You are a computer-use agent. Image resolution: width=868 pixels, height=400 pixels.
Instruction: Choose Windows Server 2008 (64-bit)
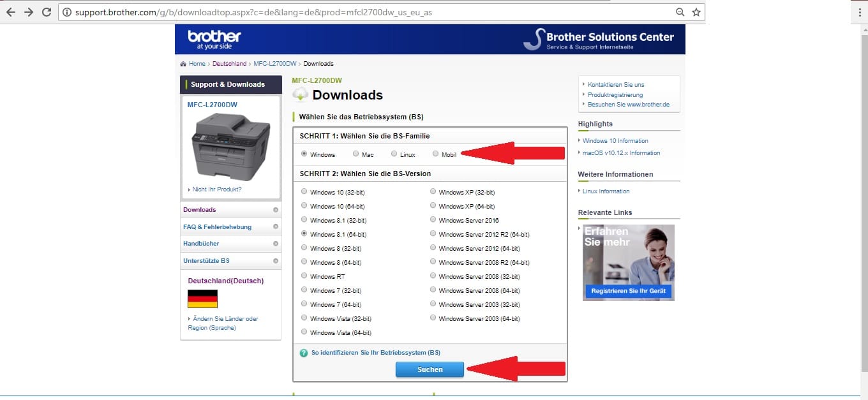[x=433, y=290]
